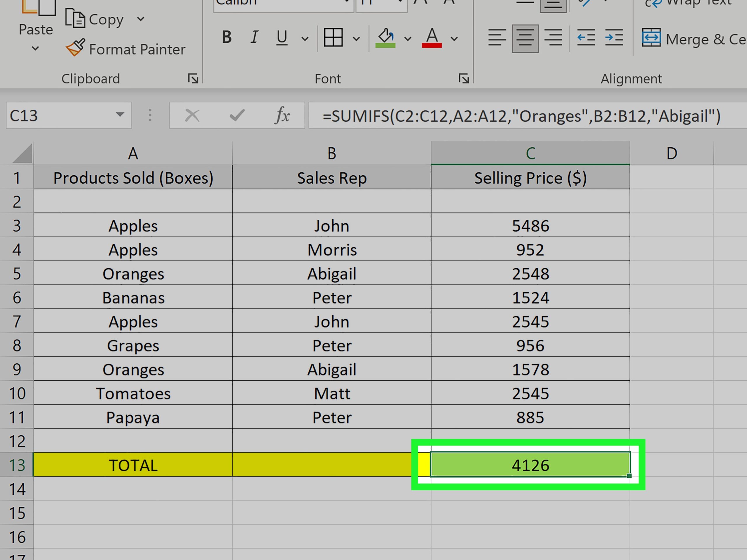
Task: Click the Insert Function fx icon
Action: click(x=282, y=116)
